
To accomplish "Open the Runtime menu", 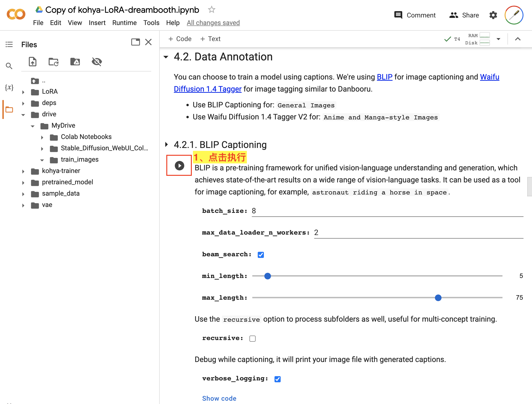I will (124, 23).
